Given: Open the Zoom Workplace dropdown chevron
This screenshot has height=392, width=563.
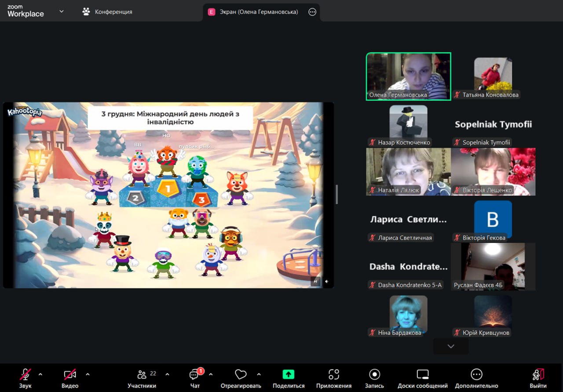Looking at the screenshot, I should pos(61,11).
